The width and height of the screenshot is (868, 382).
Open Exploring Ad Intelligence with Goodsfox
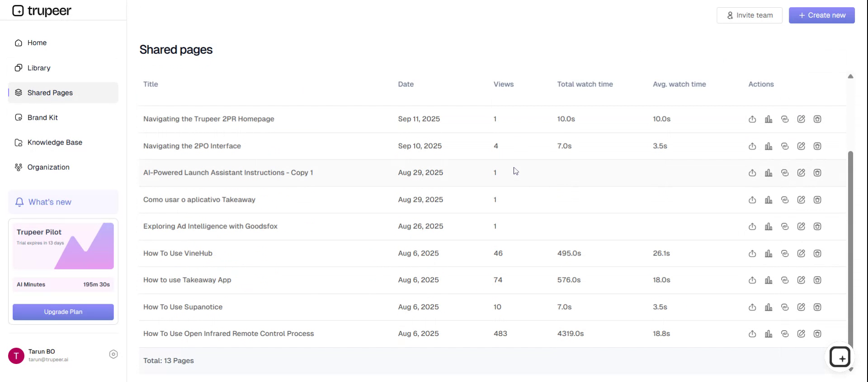pos(210,227)
